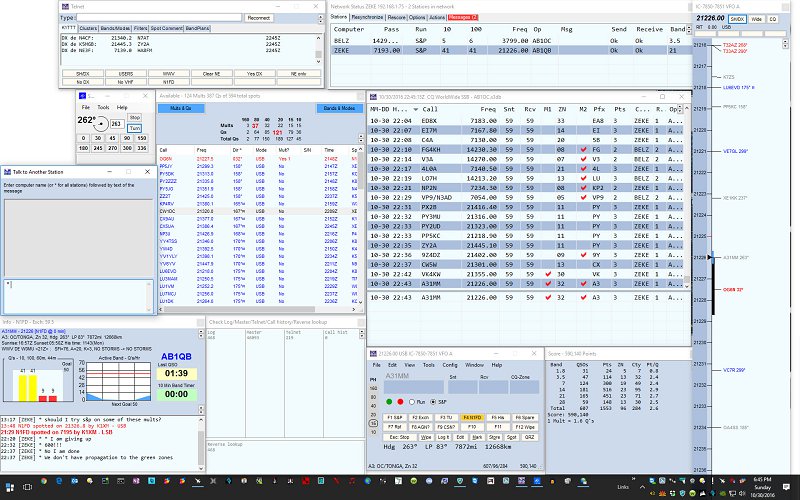The width and height of the screenshot is (800, 500).
Task: Click the Telnet window title bar icon
Action: [x=65, y=7]
